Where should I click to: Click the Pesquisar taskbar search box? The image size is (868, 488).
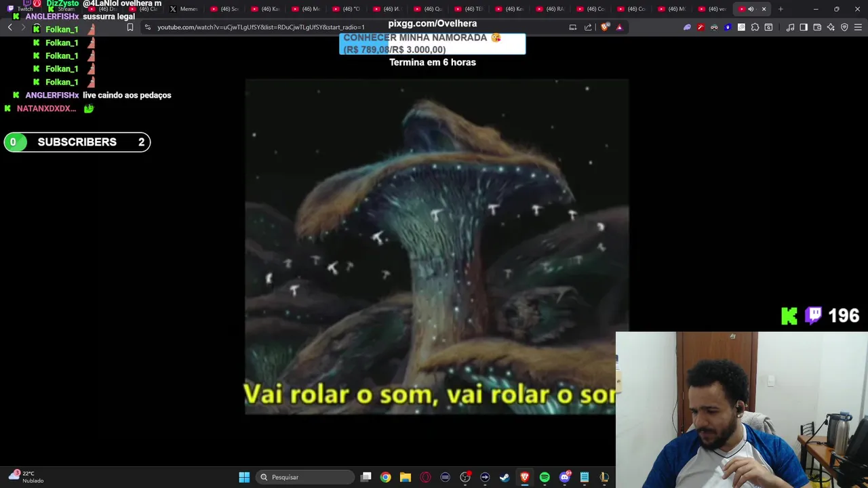coord(305,477)
